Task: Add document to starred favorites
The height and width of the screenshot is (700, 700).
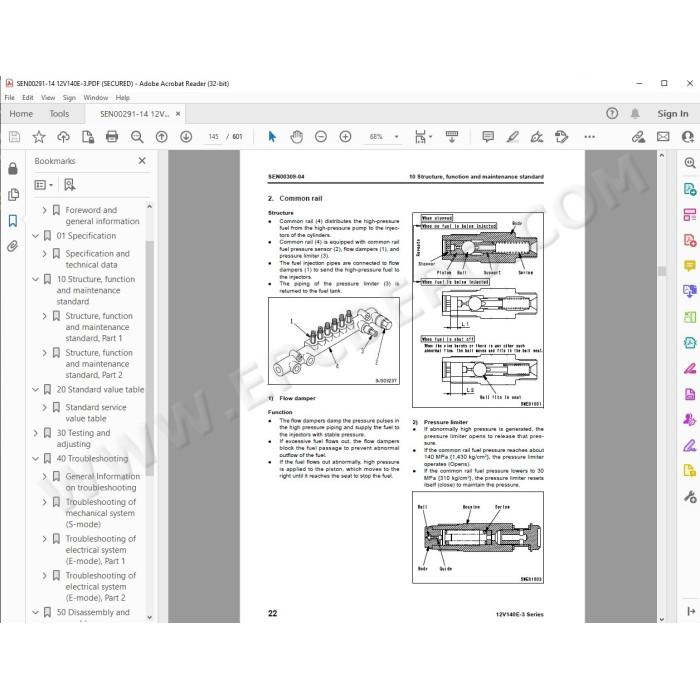Action: coord(39,137)
